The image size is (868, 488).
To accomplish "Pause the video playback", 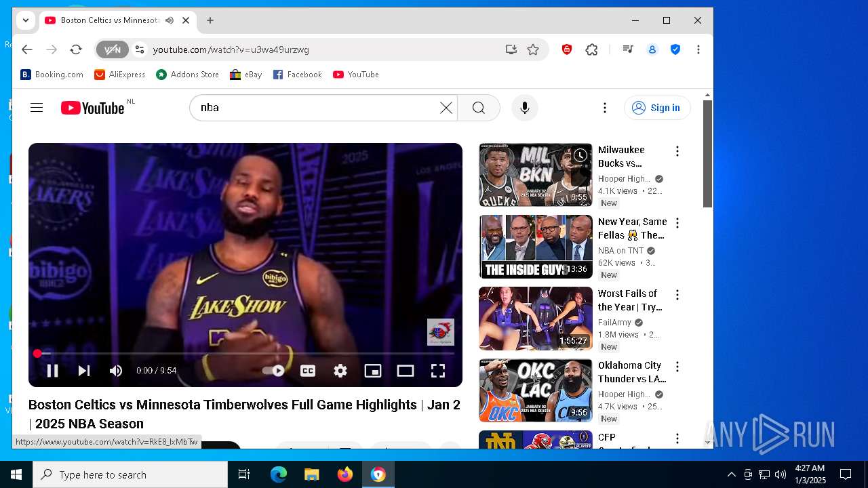I will [52, 371].
